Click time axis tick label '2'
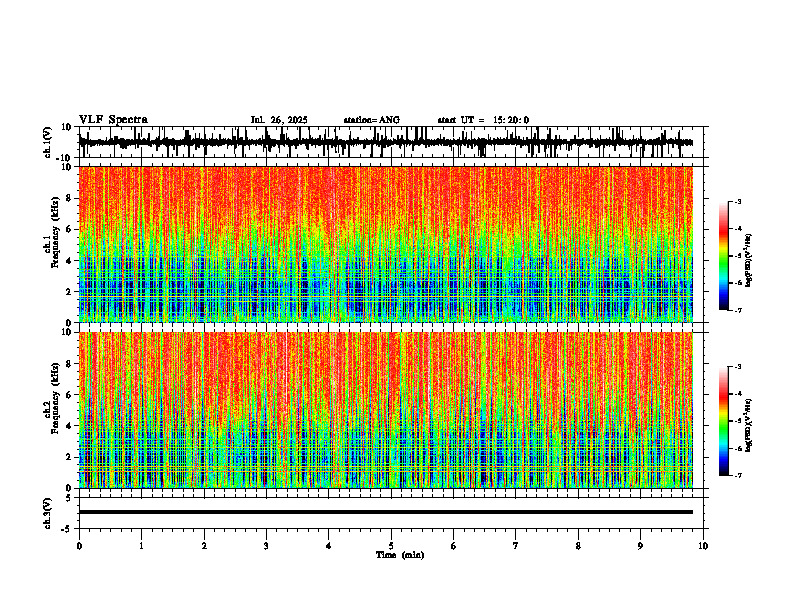 click(204, 546)
